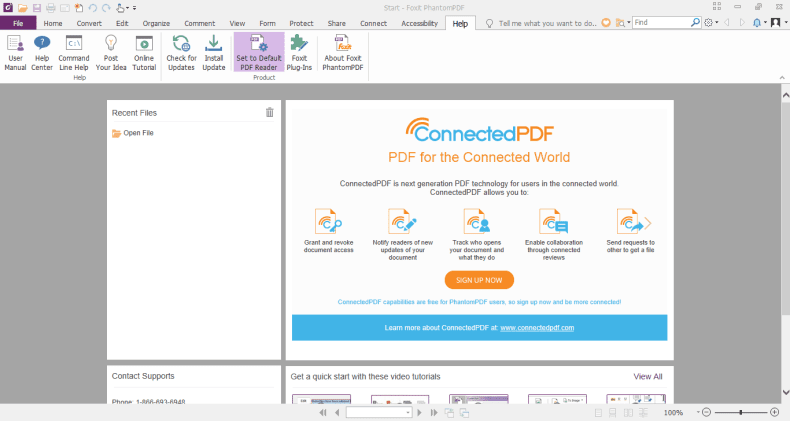
Task: Show more ConnectedPDF features with right chevron
Action: (648, 223)
